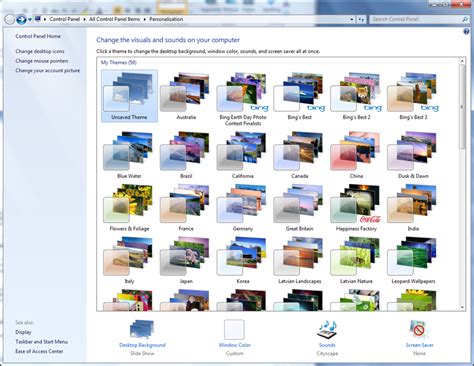
Task: Open Change desktop icons link
Action: [x=40, y=51]
